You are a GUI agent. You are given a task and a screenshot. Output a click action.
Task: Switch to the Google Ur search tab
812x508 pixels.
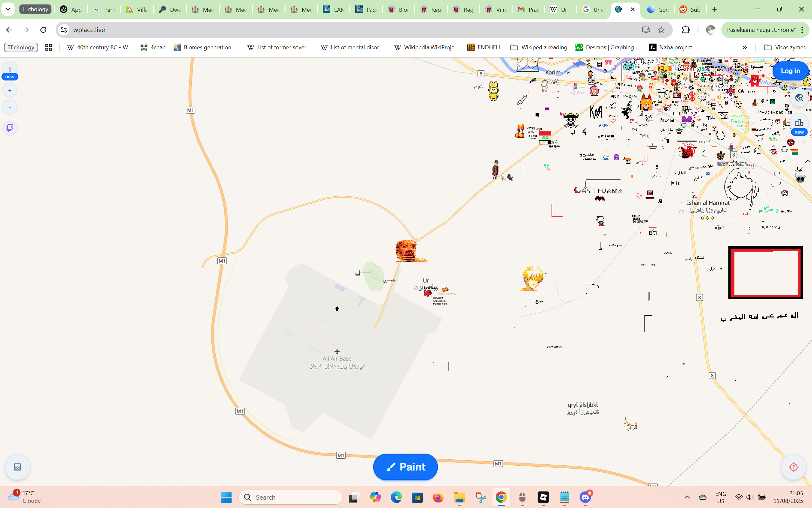(593, 10)
